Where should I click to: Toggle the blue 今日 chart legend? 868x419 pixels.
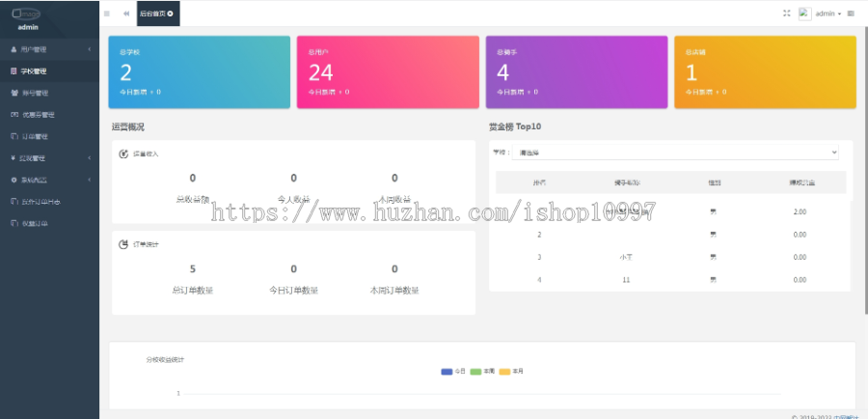coord(453,372)
